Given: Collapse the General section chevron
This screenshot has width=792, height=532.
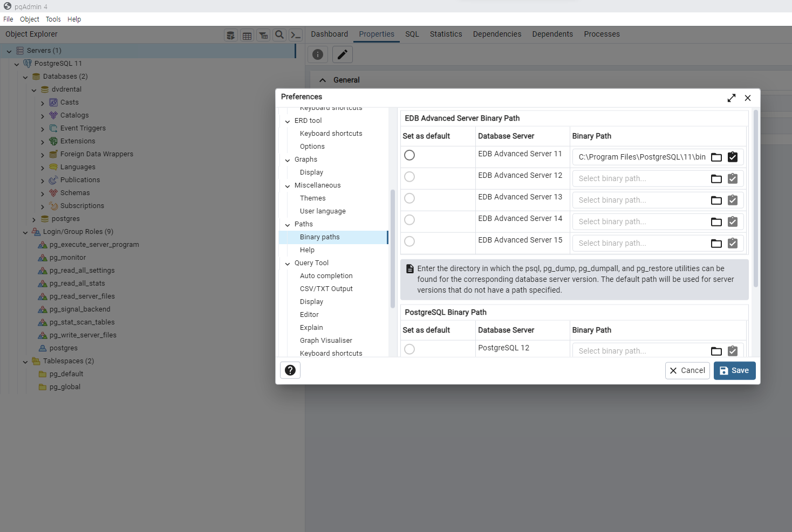Looking at the screenshot, I should tap(323, 80).
